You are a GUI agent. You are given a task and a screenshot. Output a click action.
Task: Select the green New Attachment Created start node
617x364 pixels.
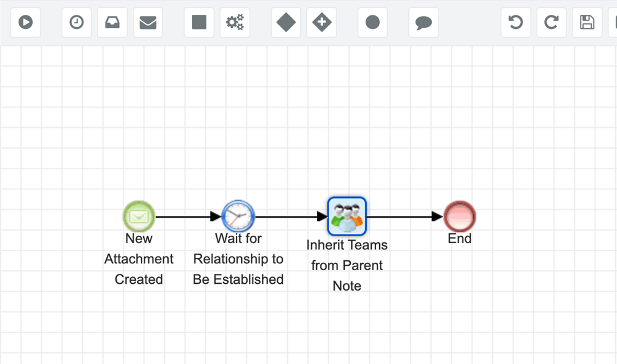click(x=139, y=217)
